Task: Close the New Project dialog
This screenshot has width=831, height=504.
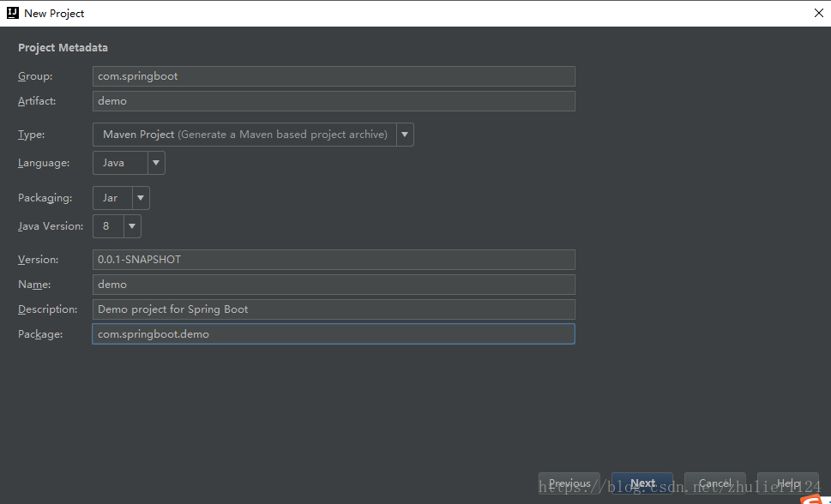Action: [817, 13]
